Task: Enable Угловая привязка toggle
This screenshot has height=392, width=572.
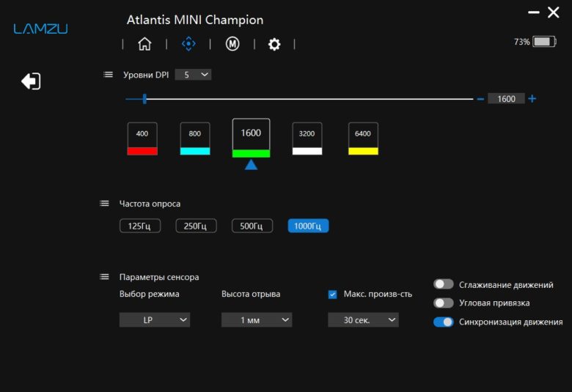Action: pos(444,303)
